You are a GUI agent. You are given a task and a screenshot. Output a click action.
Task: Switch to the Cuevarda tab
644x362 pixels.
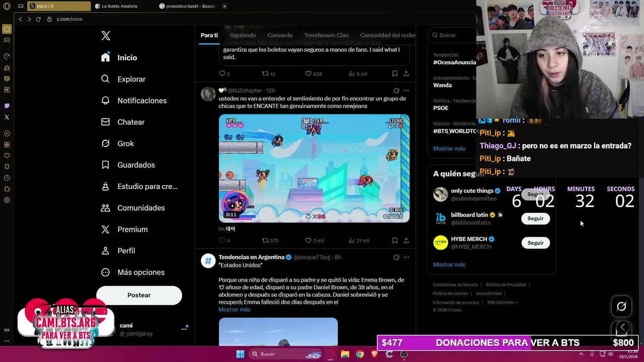click(x=280, y=35)
